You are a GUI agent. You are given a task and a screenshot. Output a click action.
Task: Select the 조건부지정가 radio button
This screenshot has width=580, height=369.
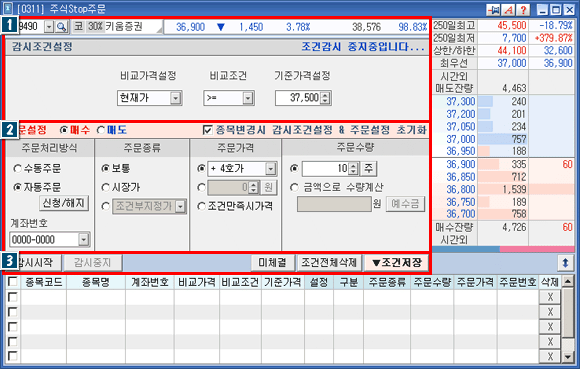pyautogui.click(x=105, y=206)
